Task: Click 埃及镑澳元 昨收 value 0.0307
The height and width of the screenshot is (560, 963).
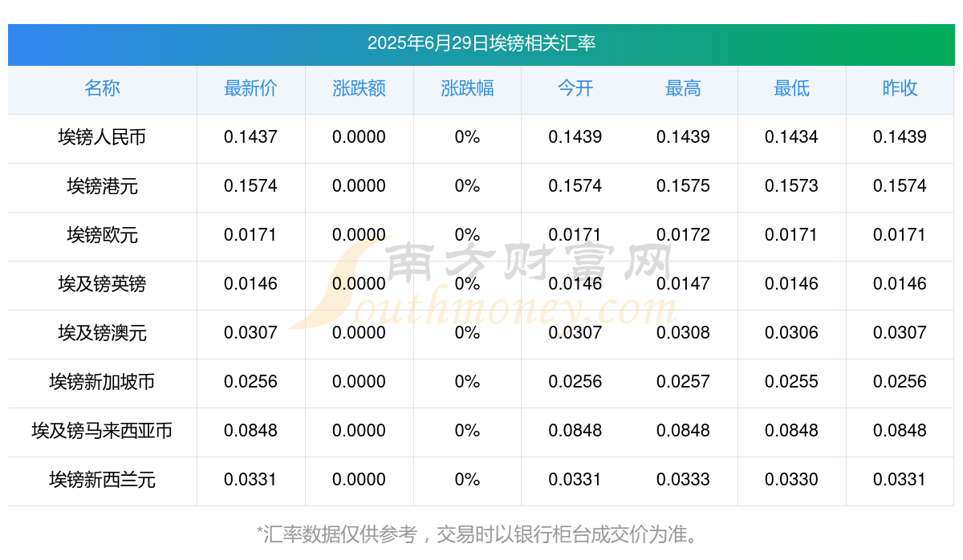Action: 900,333
